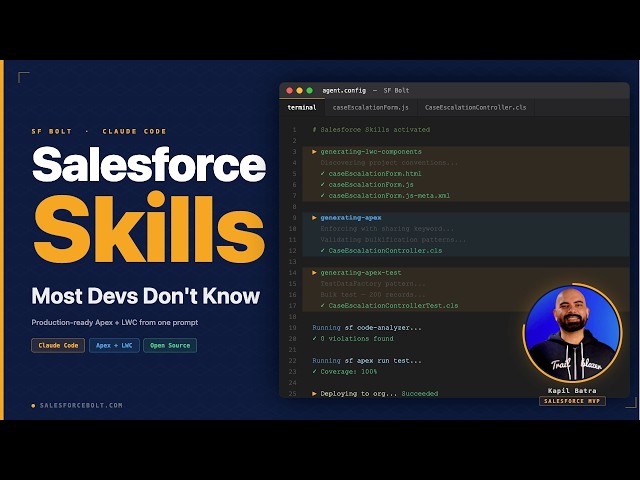Select the terminal tab
The image size is (640, 480).
tap(302, 108)
